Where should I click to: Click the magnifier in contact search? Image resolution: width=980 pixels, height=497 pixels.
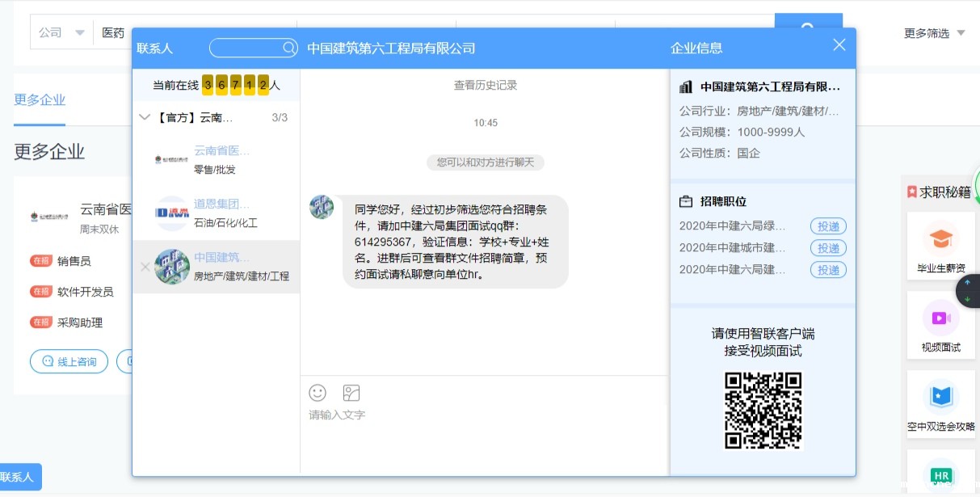pyautogui.click(x=288, y=48)
